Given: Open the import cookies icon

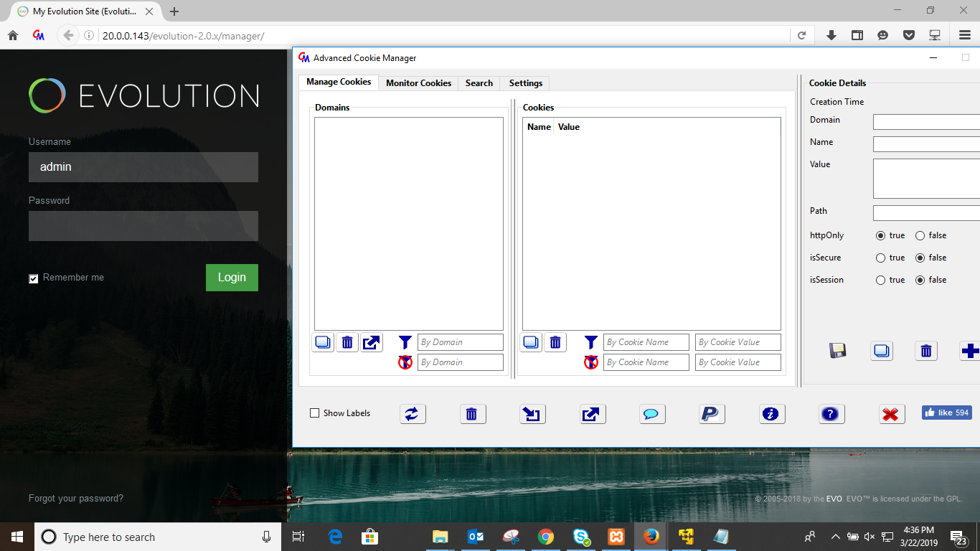Looking at the screenshot, I should [532, 414].
